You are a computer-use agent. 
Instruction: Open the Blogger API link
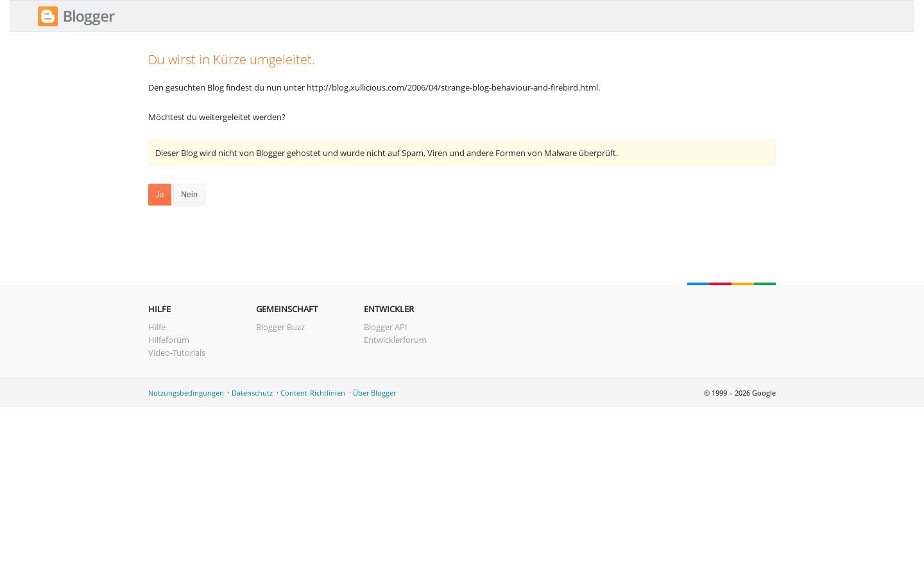tap(385, 327)
